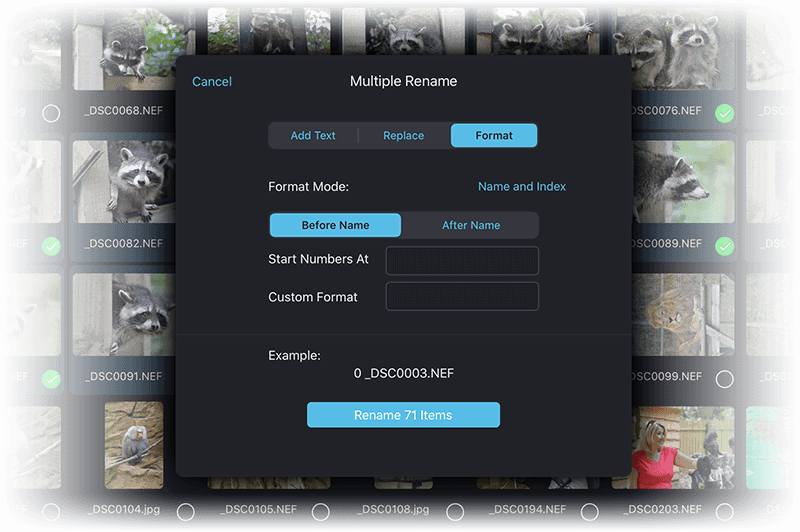The image size is (800, 532).
Task: Click the _DSC0104.jpg file name
Action: [x=123, y=509]
